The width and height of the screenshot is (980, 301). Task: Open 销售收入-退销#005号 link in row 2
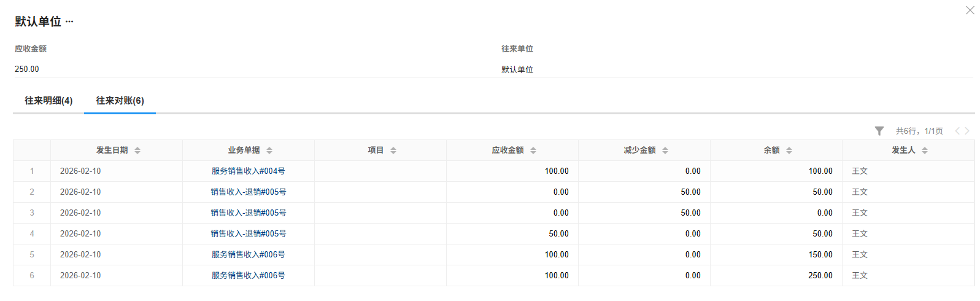248,192
